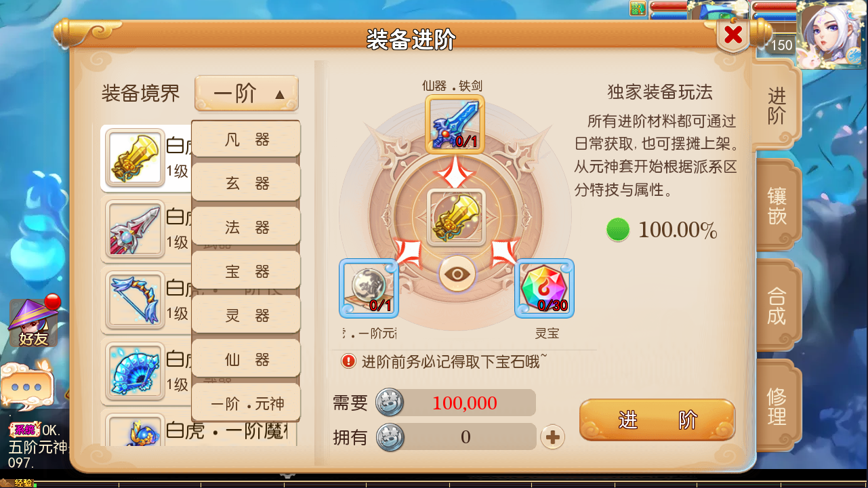Toggle the eye preview button
The image size is (868, 488).
point(457,274)
